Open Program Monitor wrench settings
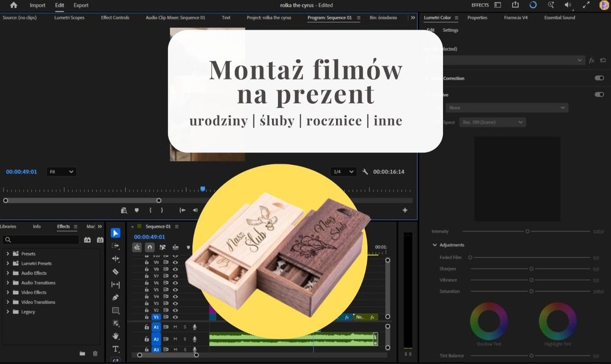 click(365, 172)
